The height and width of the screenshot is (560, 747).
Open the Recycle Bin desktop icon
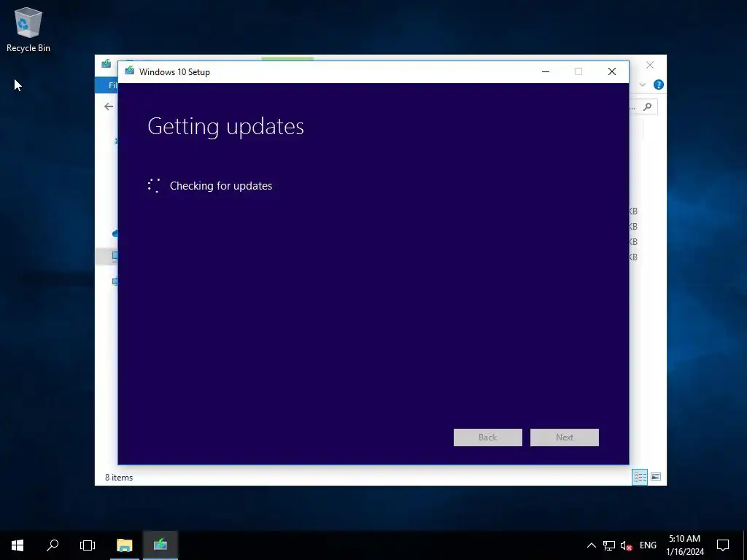coord(28,29)
